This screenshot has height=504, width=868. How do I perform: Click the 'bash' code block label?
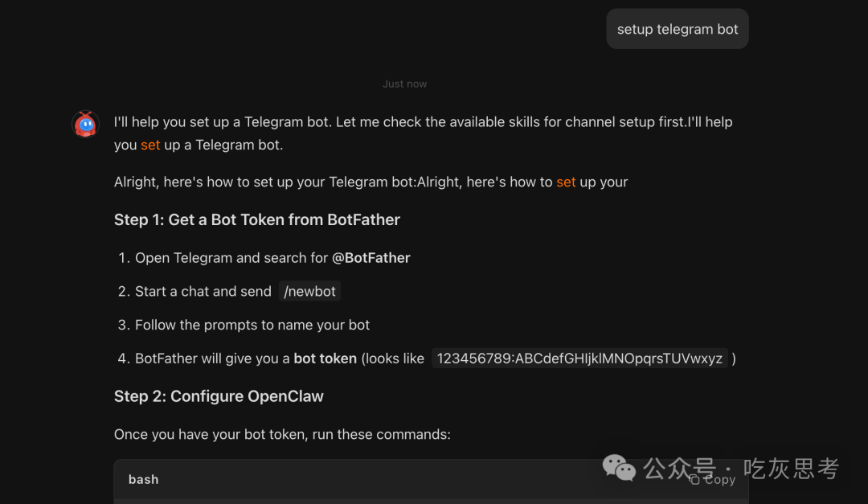[143, 480]
